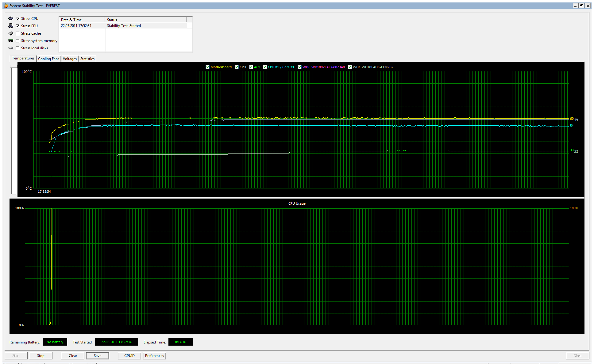
Task: Click the cache chip icon beside Stress cache
Action: (11, 33)
